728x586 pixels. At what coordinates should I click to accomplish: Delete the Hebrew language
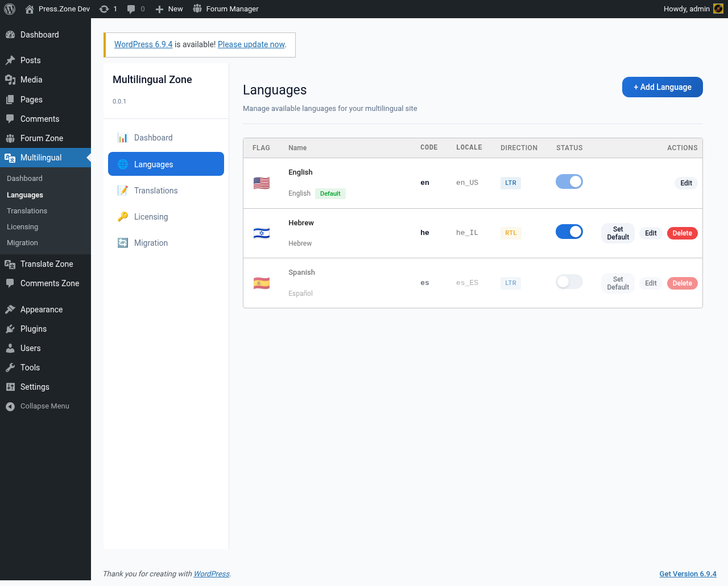pos(682,233)
